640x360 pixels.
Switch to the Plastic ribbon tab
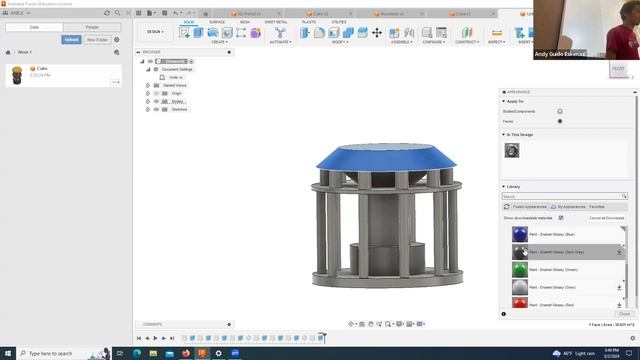309,22
